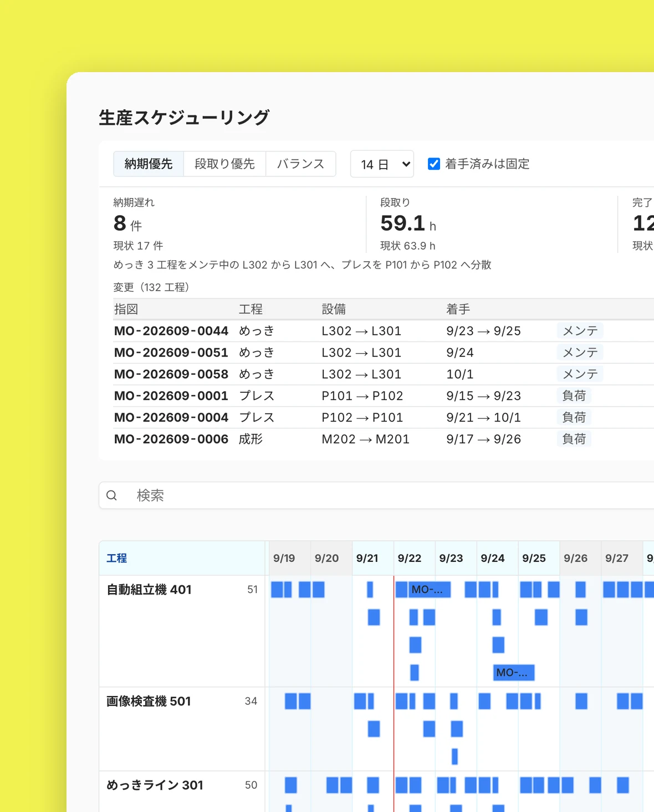Click the 指図 column header
Viewport: 654px width, 812px height.
tap(126, 309)
